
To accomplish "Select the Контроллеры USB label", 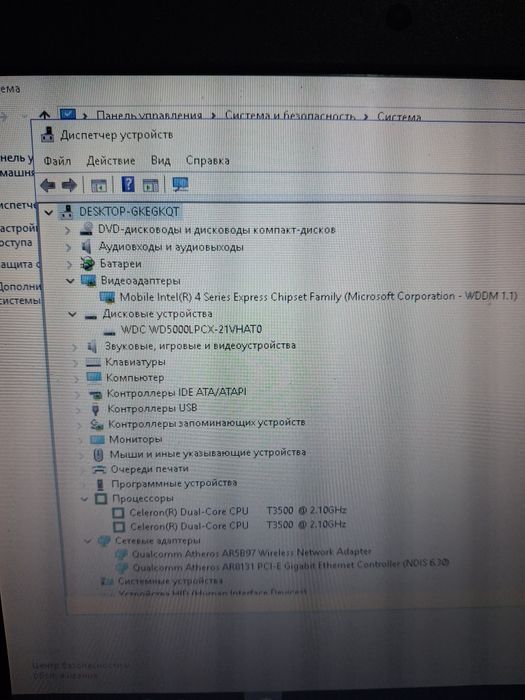I will [x=152, y=408].
